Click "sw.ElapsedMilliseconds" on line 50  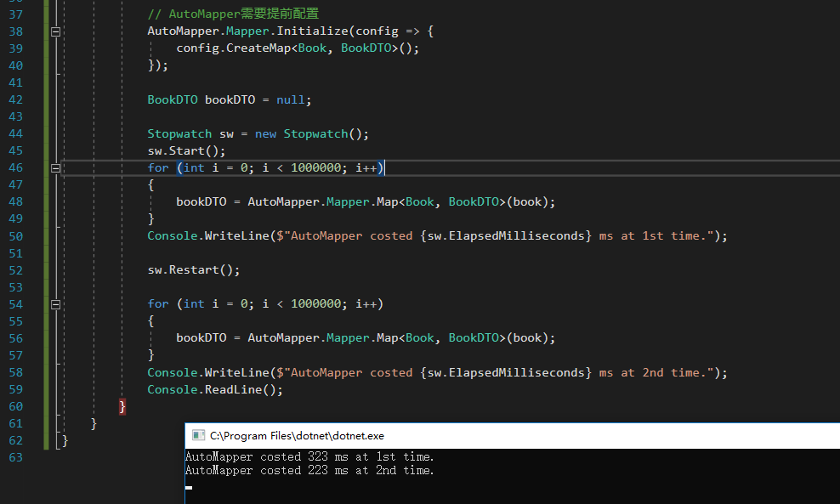click(x=506, y=236)
